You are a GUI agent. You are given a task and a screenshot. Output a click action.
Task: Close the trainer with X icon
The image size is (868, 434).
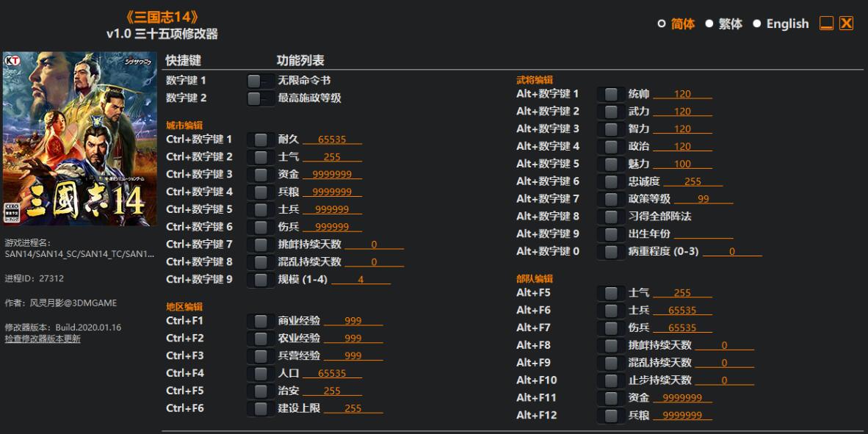pos(847,23)
